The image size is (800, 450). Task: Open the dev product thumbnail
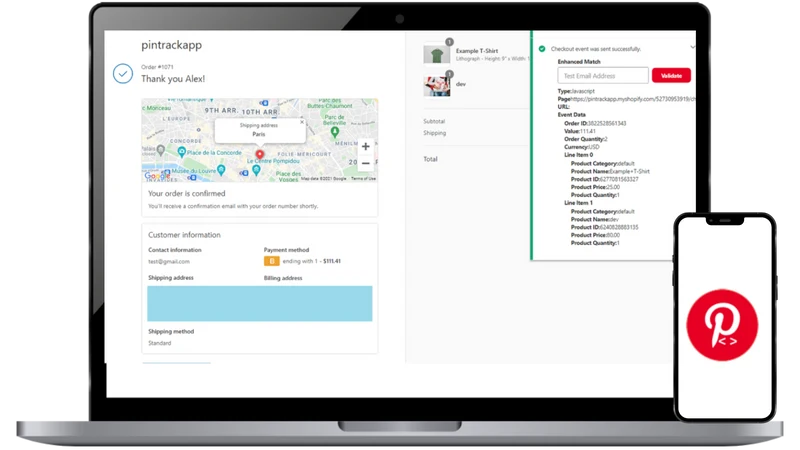point(436,86)
